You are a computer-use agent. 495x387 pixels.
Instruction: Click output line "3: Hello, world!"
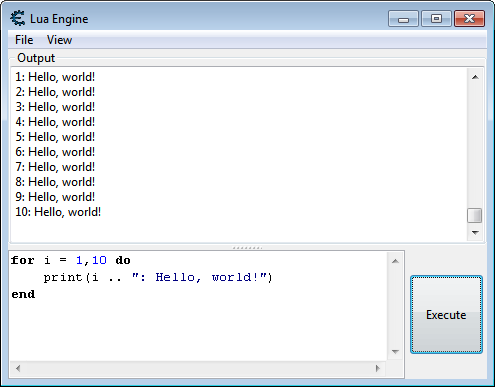55,107
